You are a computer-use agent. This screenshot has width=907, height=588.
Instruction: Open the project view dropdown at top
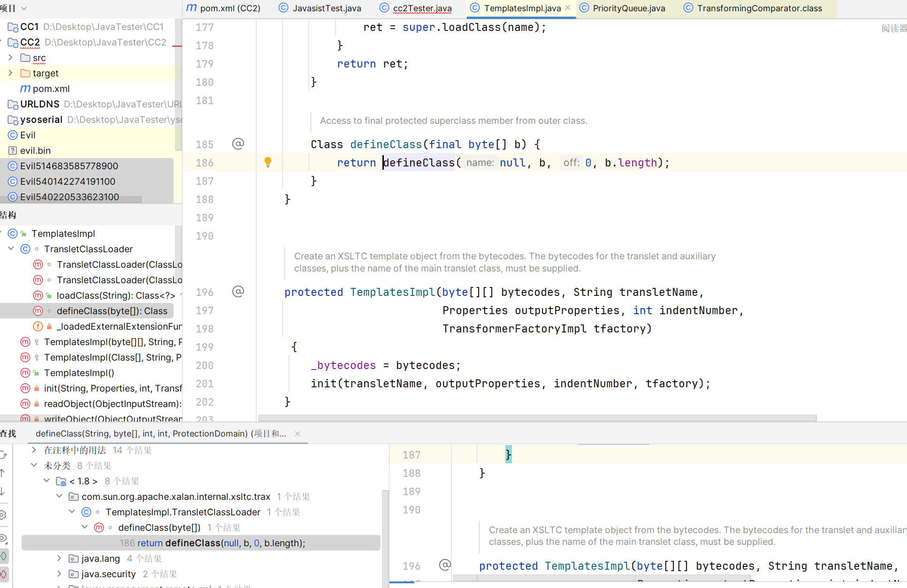click(23, 8)
